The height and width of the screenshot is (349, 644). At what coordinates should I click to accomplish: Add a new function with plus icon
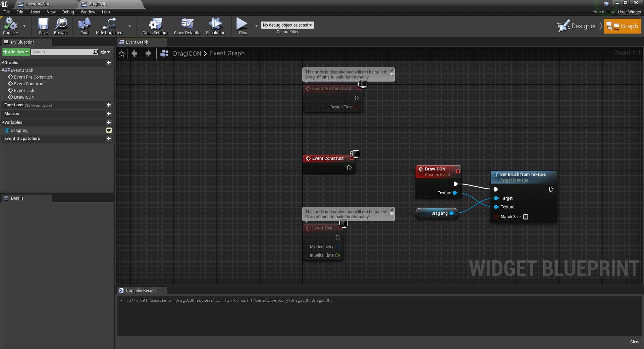pyautogui.click(x=109, y=105)
